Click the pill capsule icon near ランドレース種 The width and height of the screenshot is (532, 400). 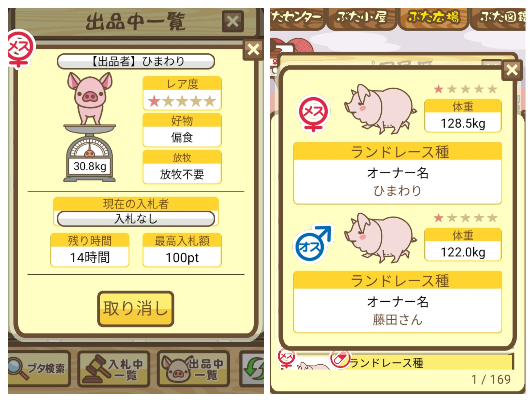coord(340,359)
